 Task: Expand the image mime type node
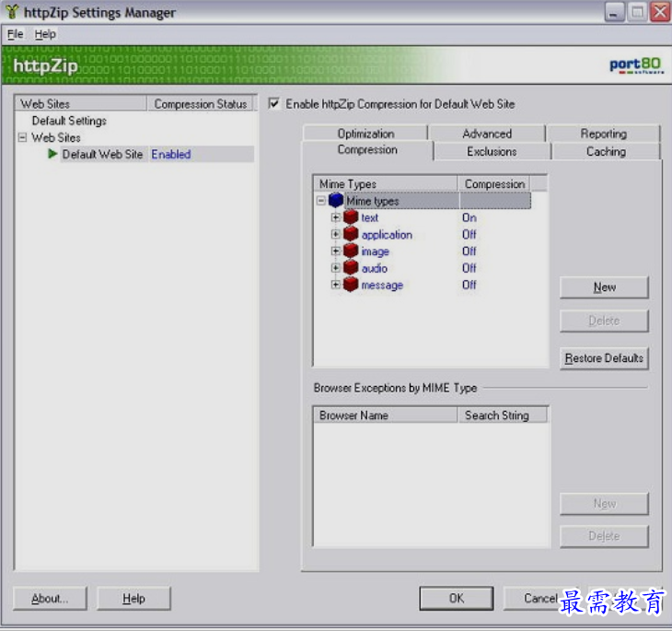(336, 251)
